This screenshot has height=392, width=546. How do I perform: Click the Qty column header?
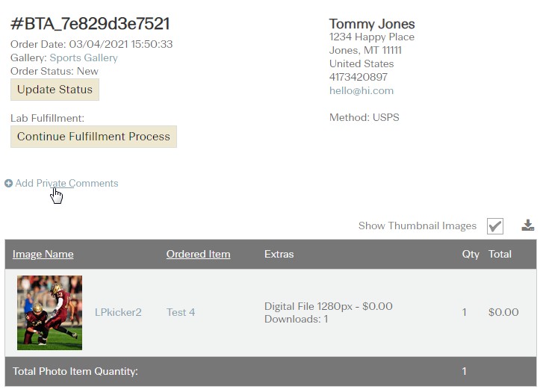(x=471, y=254)
